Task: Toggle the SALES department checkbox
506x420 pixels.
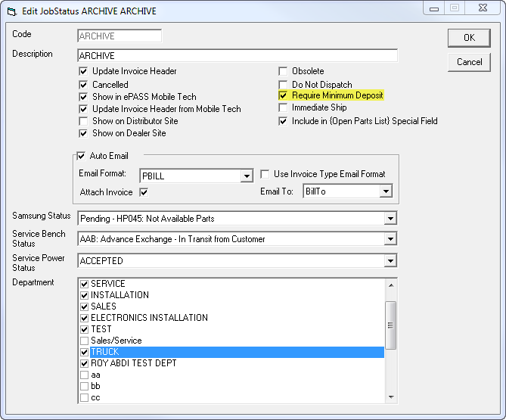Action: coord(84,306)
